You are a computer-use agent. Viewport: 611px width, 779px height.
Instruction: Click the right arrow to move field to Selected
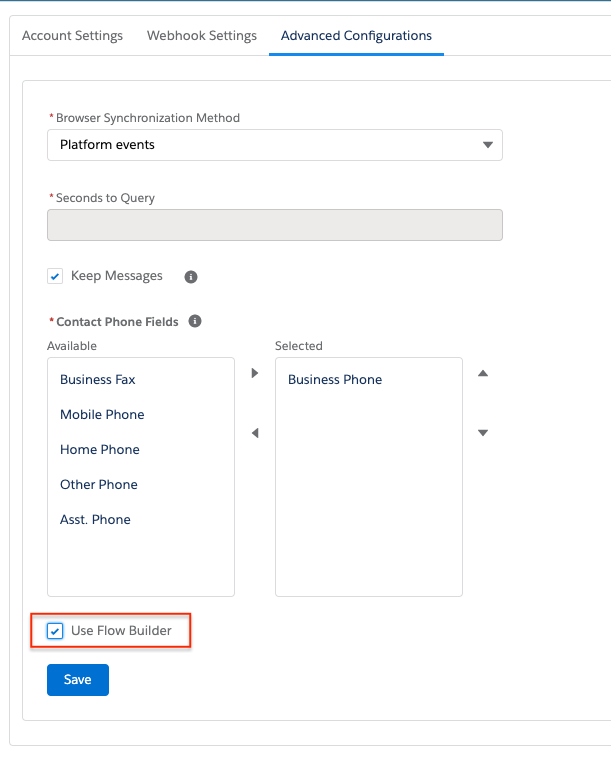pos(255,373)
